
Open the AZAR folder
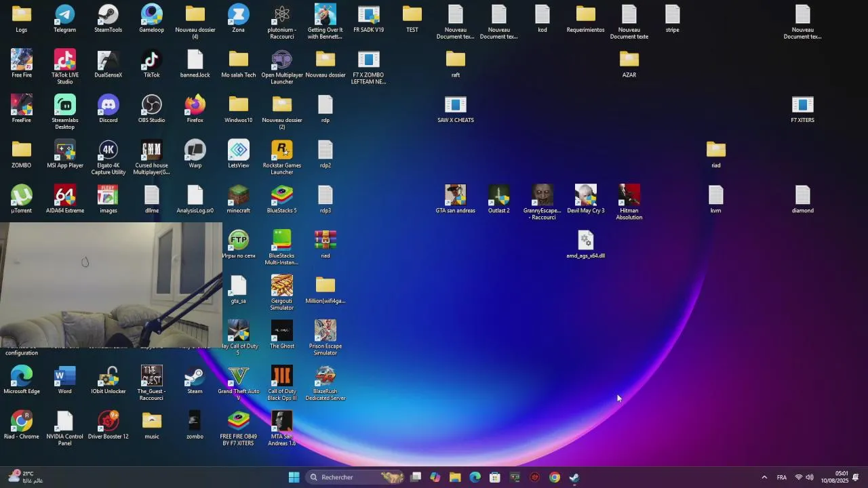pyautogui.click(x=629, y=64)
